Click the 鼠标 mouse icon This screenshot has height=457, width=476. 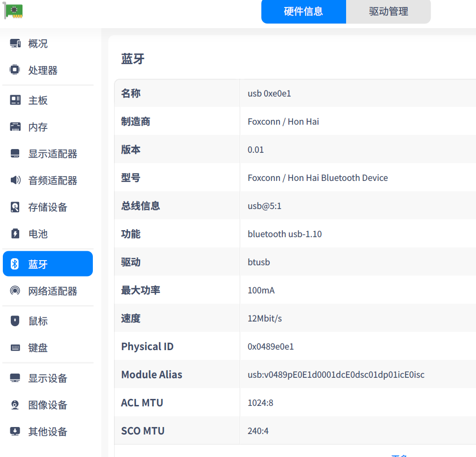(15, 321)
